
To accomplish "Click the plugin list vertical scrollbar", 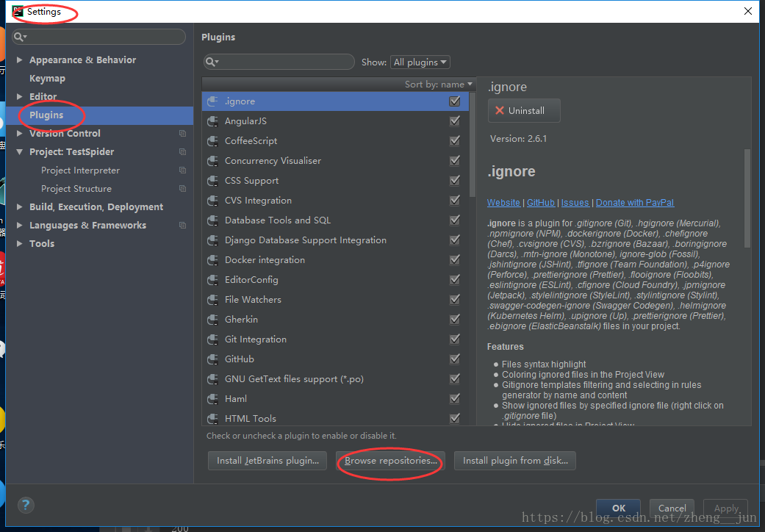I will tap(473, 145).
